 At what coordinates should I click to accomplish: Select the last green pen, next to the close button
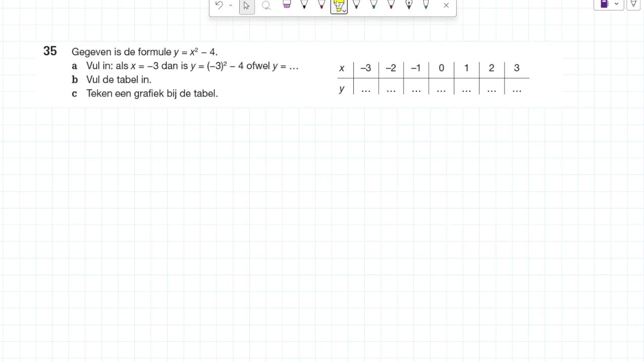[x=426, y=5]
